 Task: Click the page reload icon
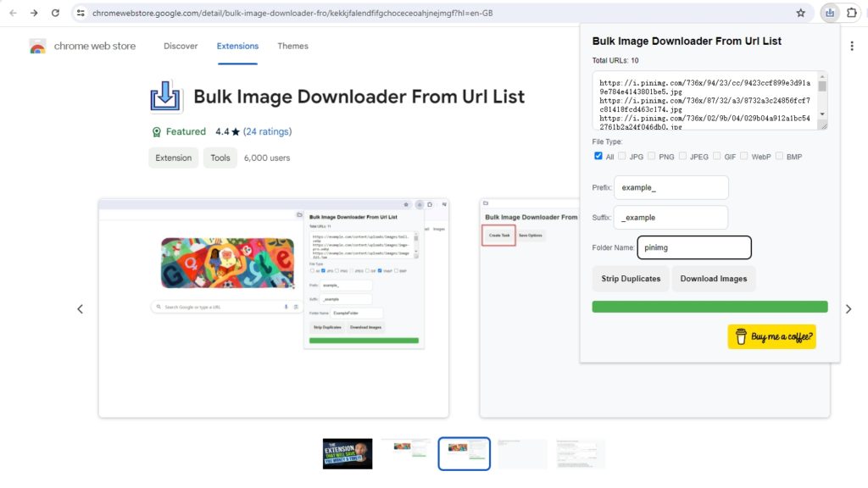coord(55,13)
